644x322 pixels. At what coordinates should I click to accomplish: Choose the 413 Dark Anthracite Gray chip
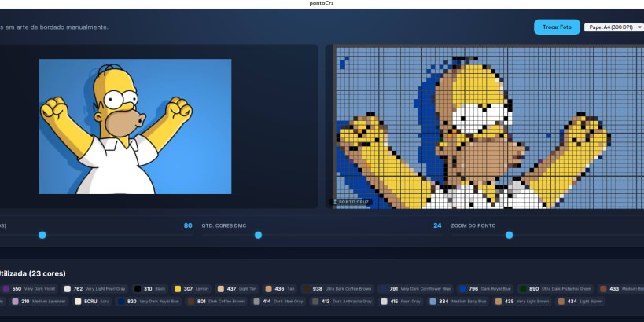point(343,301)
